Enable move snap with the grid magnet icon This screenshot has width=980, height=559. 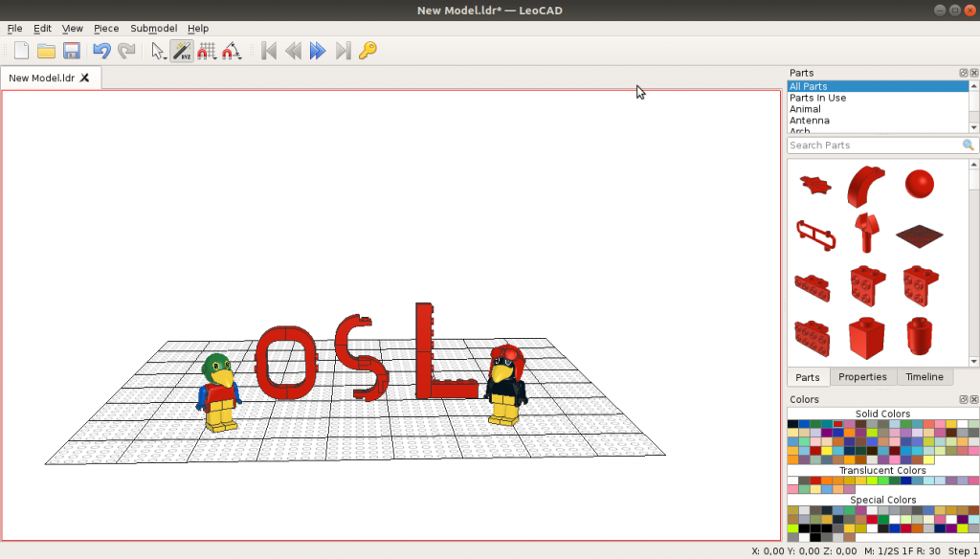[206, 51]
